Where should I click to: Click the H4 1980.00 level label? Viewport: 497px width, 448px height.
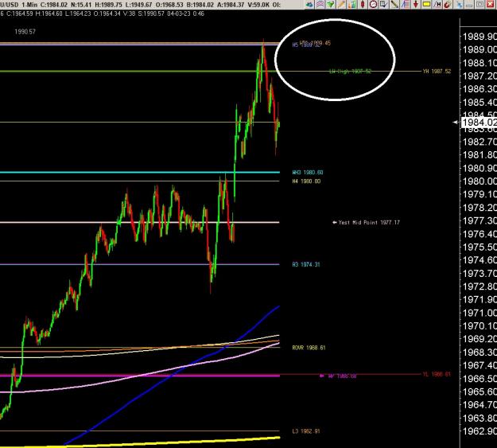[x=306, y=181]
